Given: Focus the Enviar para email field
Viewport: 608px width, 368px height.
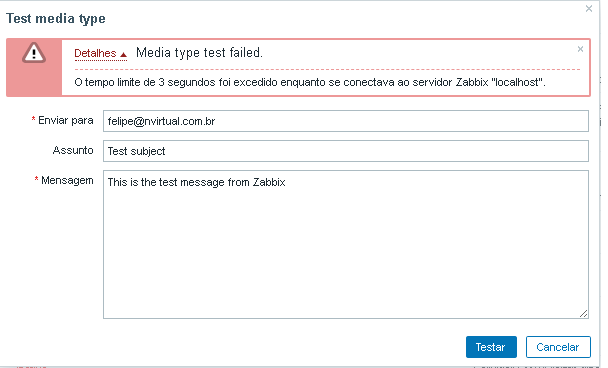Looking at the screenshot, I should tap(345, 121).
